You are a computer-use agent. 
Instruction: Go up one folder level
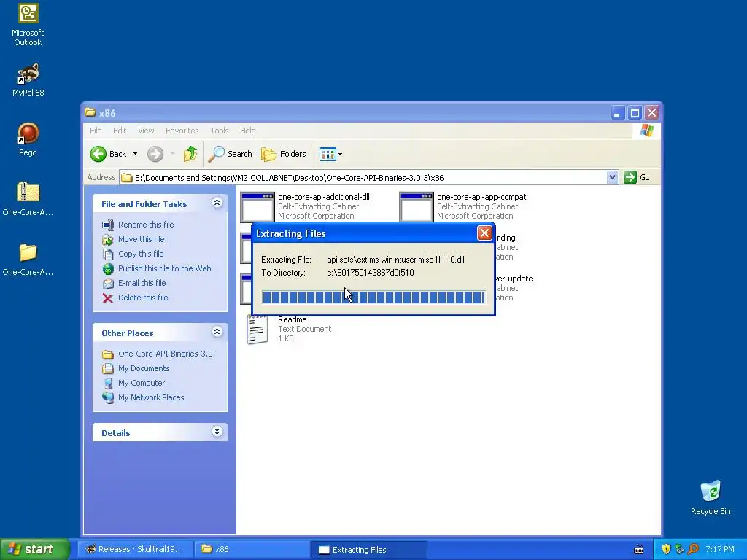pyautogui.click(x=190, y=154)
